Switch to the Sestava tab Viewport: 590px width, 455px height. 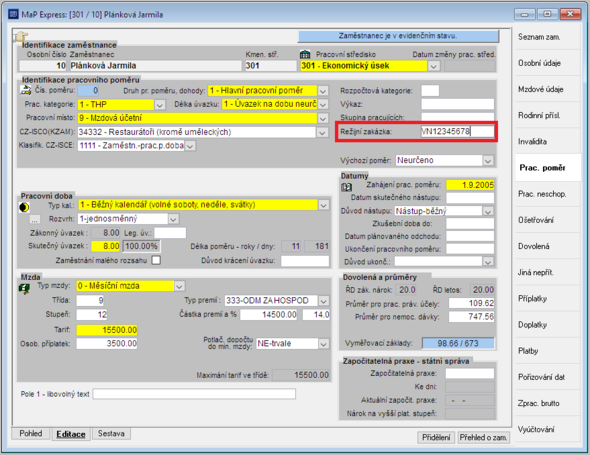pyautogui.click(x=111, y=434)
